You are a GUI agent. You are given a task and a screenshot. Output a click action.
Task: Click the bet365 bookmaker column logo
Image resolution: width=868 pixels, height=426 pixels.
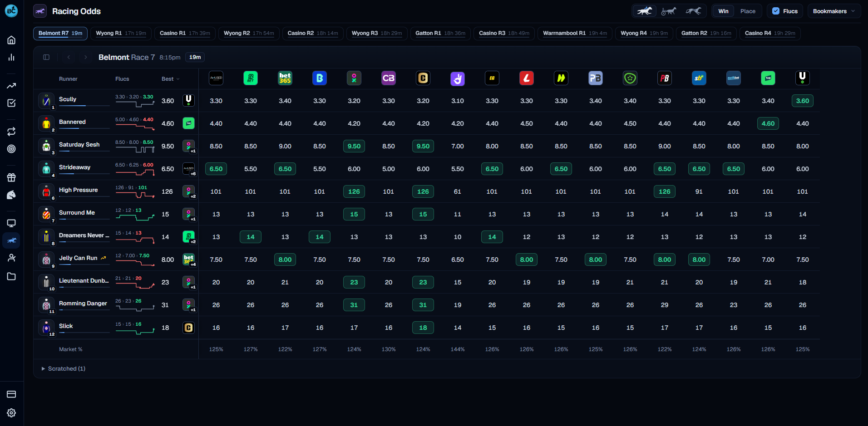tap(285, 78)
